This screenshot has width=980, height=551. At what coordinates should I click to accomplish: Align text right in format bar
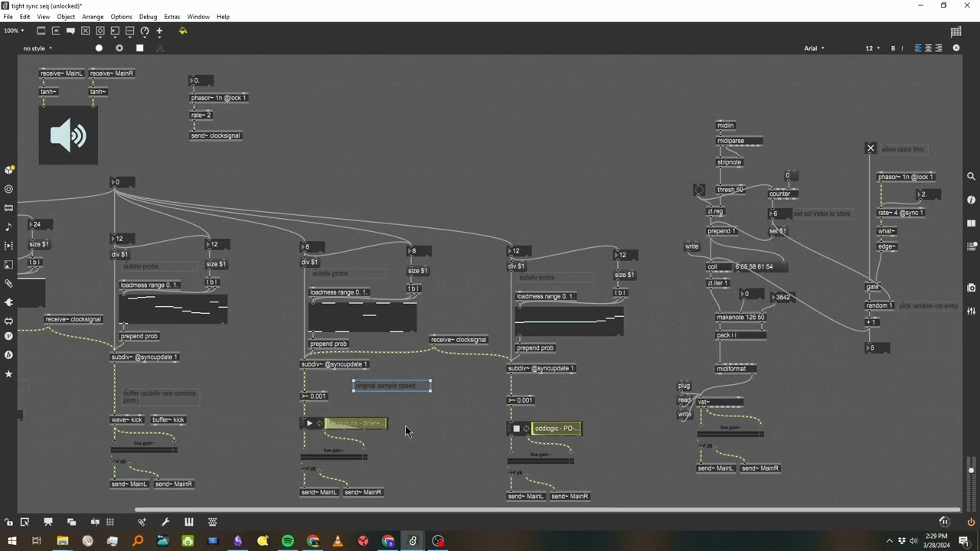(x=939, y=48)
